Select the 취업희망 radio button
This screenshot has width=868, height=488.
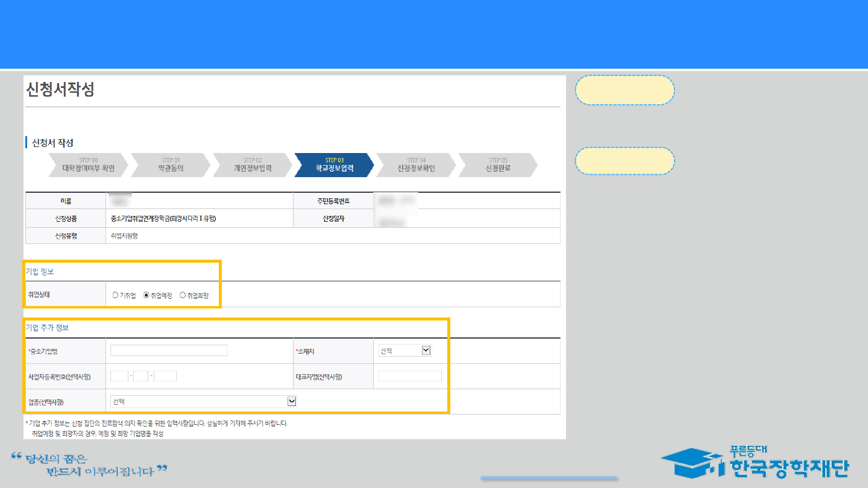(183, 295)
